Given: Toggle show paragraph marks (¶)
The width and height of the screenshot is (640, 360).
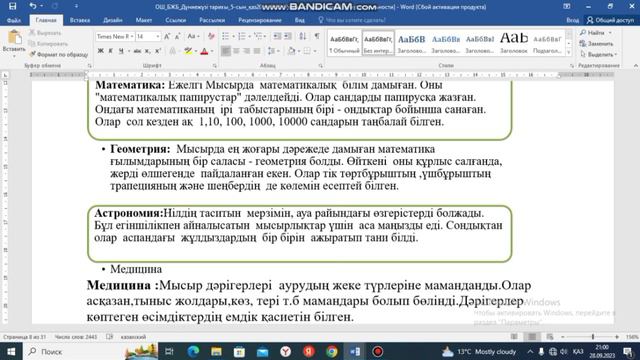Looking at the screenshot, I should [x=317, y=36].
